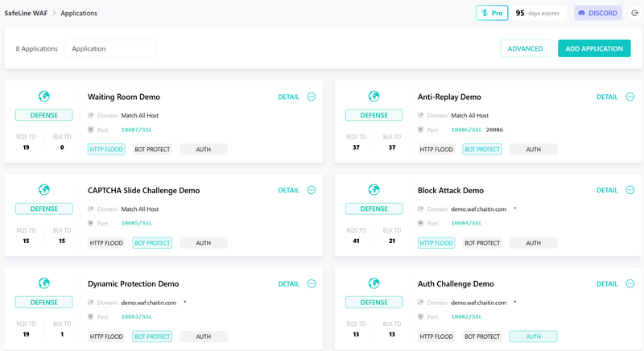Toggle BOT PROTECT on Auth Challenge Demo

[482, 337]
